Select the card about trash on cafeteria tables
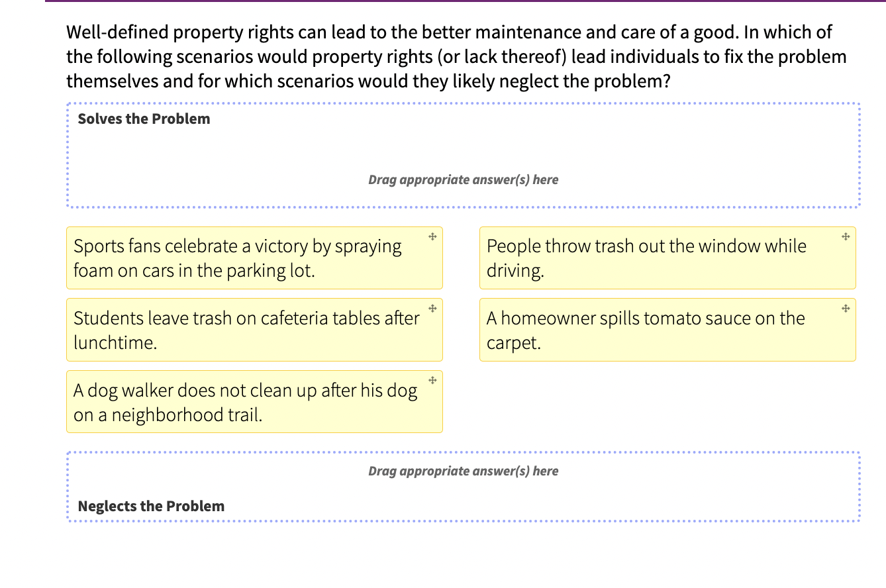 pyautogui.click(x=245, y=330)
